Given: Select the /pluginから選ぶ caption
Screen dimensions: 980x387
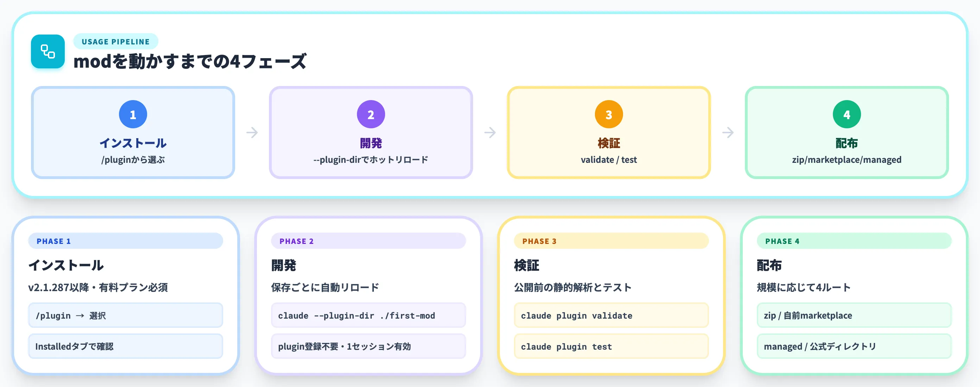Looking at the screenshot, I should coord(133,160).
